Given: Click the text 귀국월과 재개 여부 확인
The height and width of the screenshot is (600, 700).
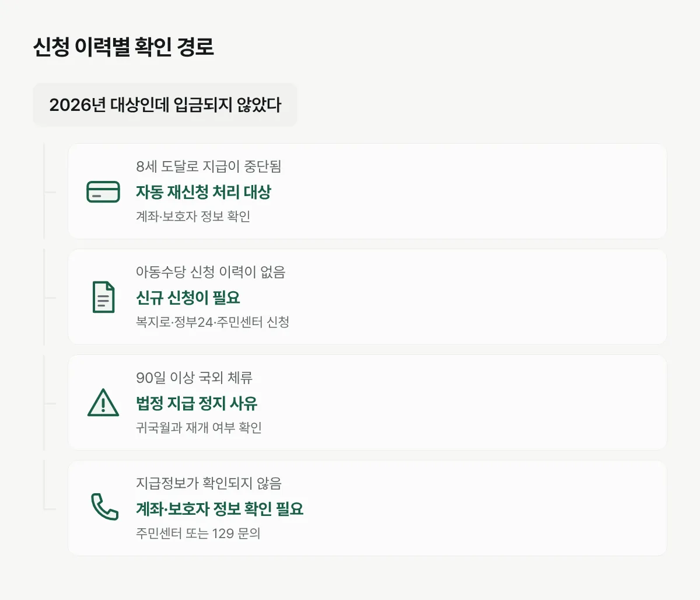Looking at the screenshot, I should [x=199, y=428].
